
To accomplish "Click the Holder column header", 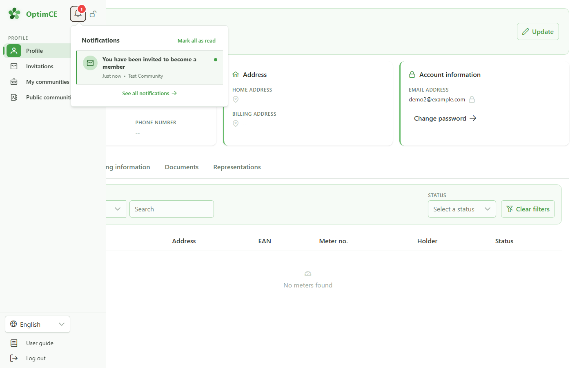I will coord(427,241).
